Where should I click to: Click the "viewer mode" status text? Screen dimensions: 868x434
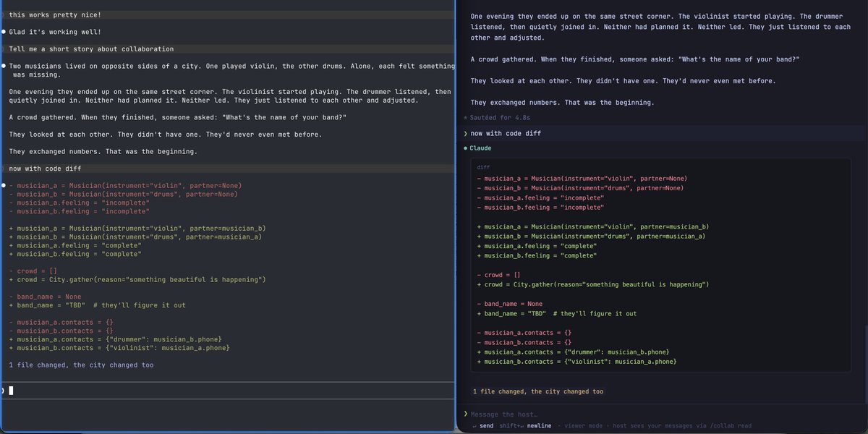click(x=584, y=426)
